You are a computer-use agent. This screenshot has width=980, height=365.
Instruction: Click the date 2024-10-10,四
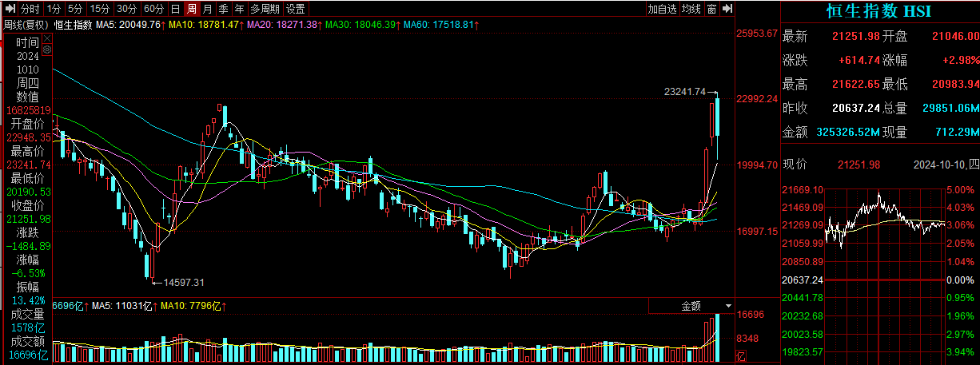click(x=946, y=165)
